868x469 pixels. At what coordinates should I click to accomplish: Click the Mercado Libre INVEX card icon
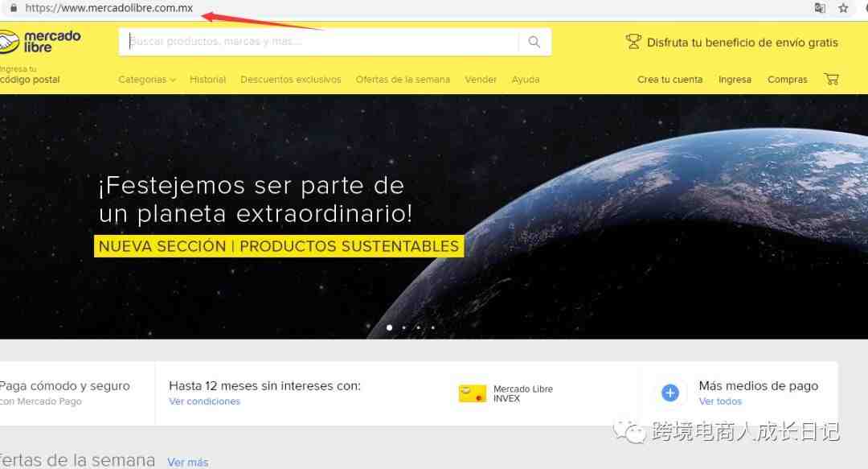click(473, 393)
